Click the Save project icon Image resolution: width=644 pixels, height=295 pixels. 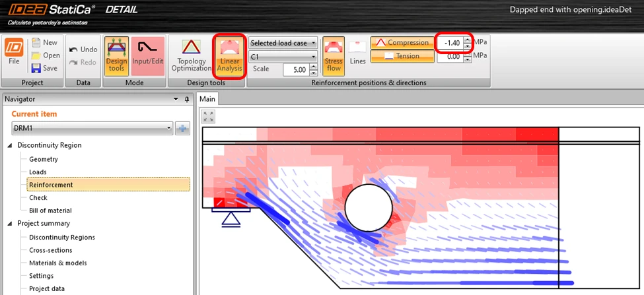click(x=36, y=68)
